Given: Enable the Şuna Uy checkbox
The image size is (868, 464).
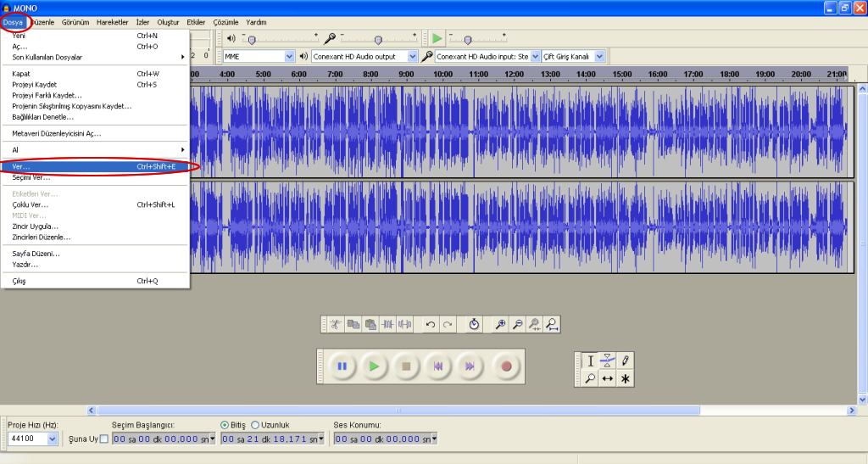Looking at the screenshot, I should (x=104, y=439).
